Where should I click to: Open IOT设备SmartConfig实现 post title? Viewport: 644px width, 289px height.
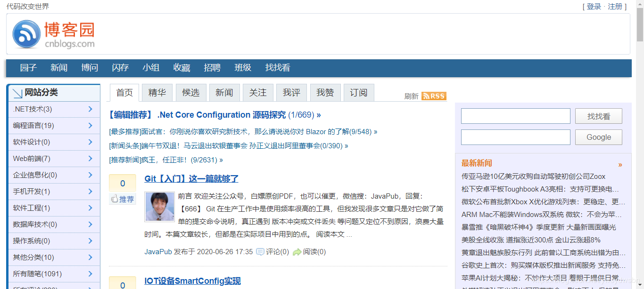(192, 281)
